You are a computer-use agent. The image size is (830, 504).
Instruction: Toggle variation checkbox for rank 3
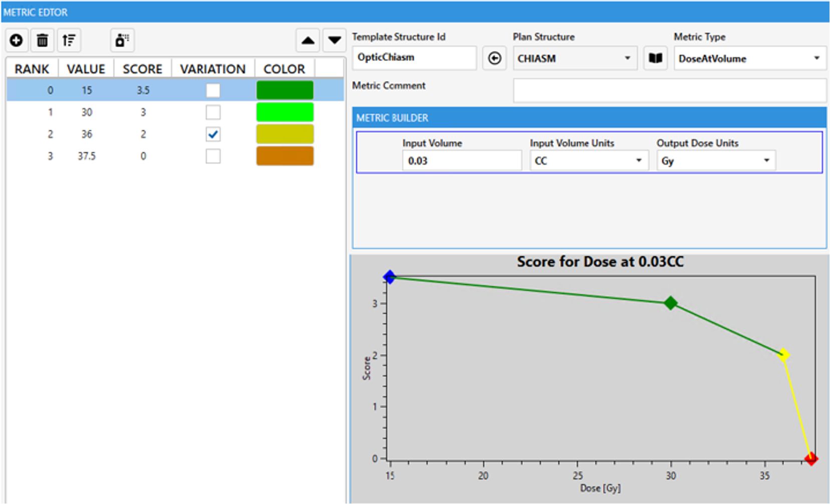point(213,156)
